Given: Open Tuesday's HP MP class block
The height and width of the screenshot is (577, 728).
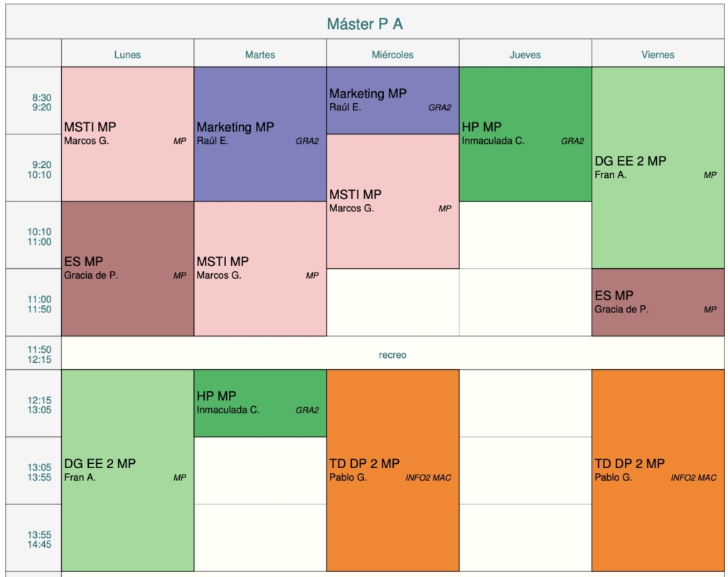Looking at the screenshot, I should pyautogui.click(x=259, y=403).
